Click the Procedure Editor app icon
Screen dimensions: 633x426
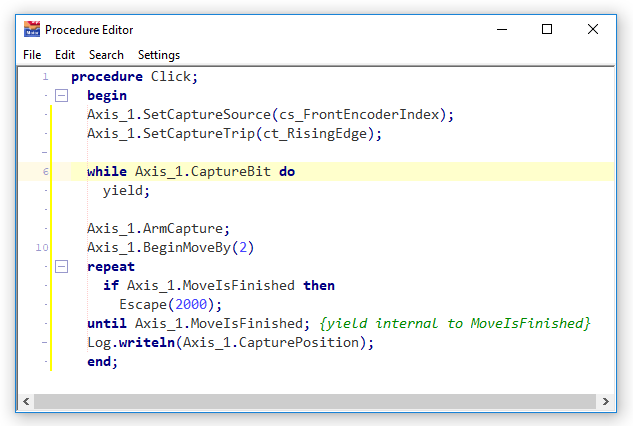pyautogui.click(x=32, y=30)
